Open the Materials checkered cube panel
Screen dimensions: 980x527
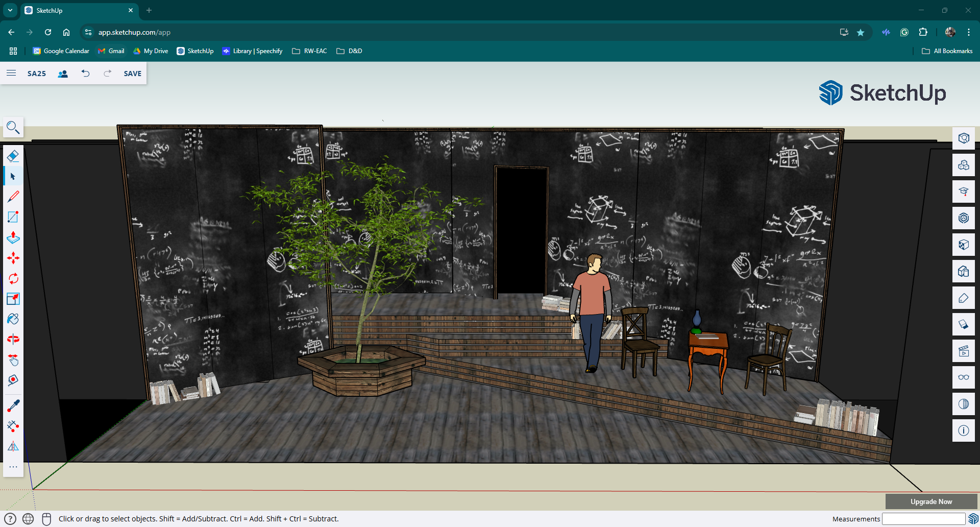point(964,245)
